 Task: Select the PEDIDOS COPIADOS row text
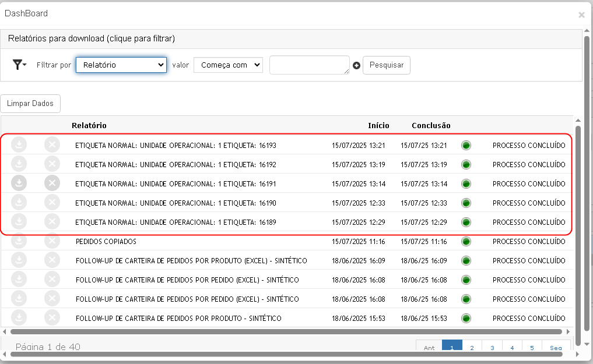tap(106, 241)
